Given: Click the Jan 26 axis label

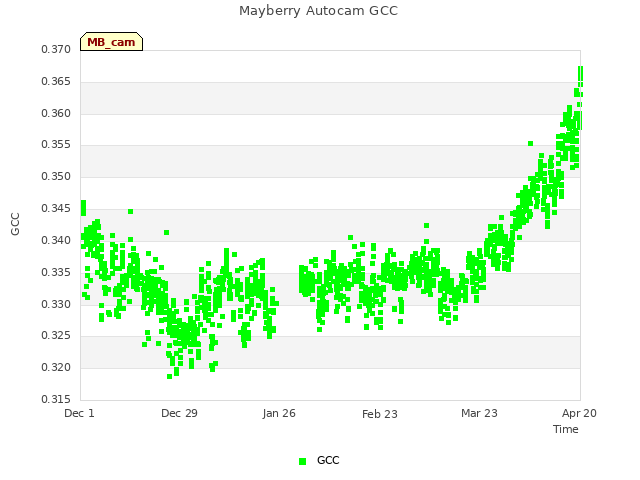Looking at the screenshot, I should coord(279,413).
